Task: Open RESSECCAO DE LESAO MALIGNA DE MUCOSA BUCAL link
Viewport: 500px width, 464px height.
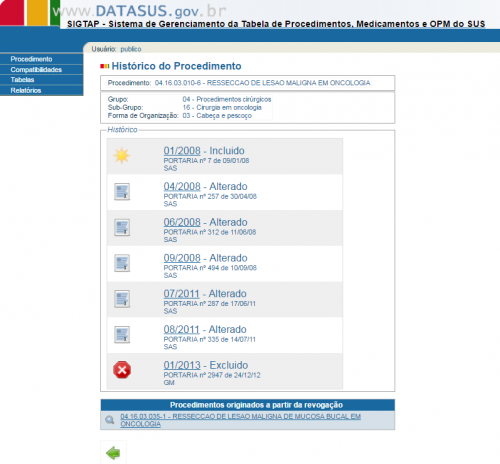Action: pyautogui.click(x=240, y=420)
